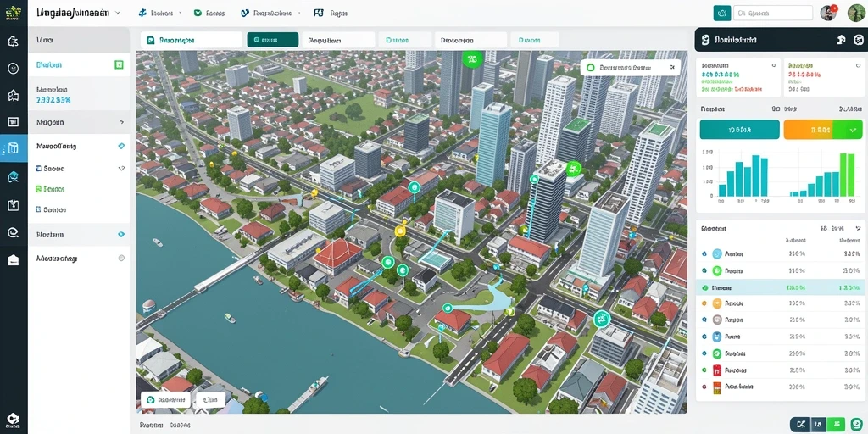Click the dark shuffle-arrows button
The height and width of the screenshot is (434, 868).
coord(799,424)
